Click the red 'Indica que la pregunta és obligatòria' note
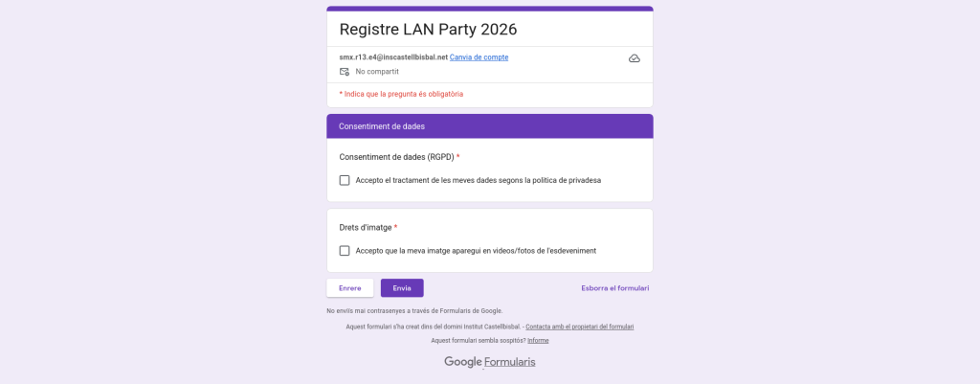 click(403, 94)
